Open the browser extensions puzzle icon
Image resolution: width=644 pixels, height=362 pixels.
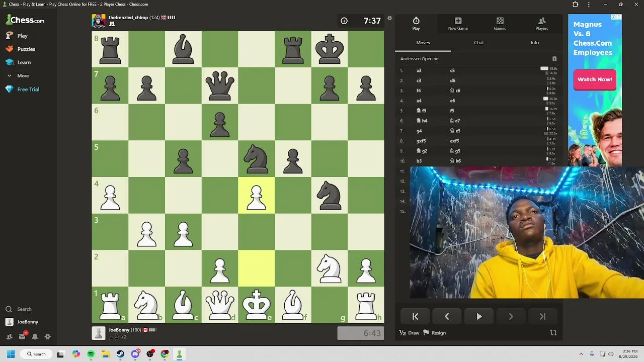coord(576,5)
